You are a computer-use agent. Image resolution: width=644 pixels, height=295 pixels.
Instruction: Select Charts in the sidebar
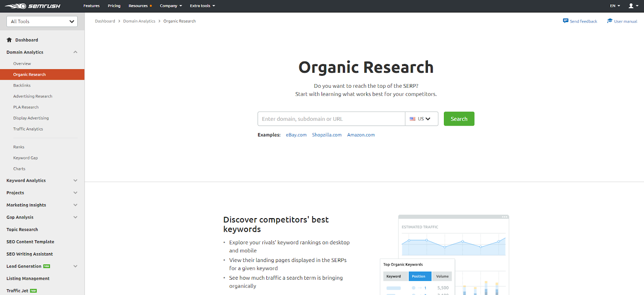coord(19,169)
